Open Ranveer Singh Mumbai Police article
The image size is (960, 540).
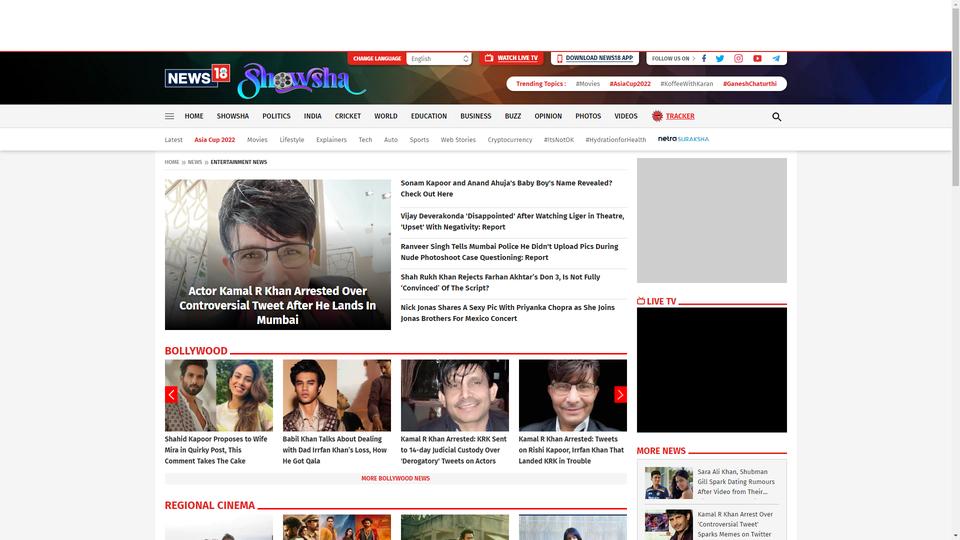(x=509, y=252)
